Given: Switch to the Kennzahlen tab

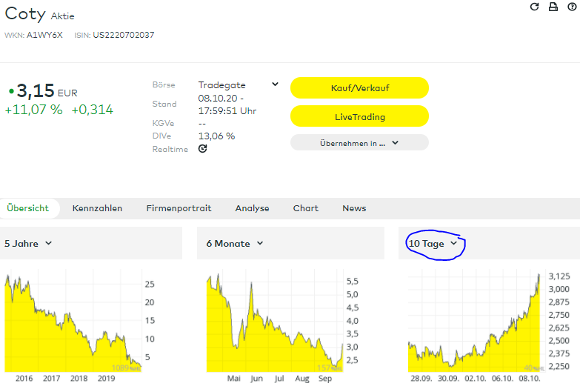Looking at the screenshot, I should coord(97,208).
